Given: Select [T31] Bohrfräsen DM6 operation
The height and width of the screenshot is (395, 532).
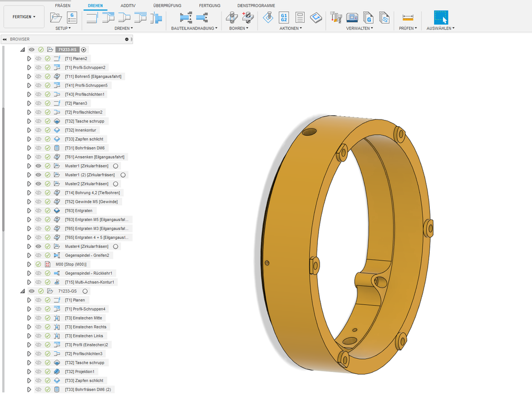Looking at the screenshot, I should 85,148.
